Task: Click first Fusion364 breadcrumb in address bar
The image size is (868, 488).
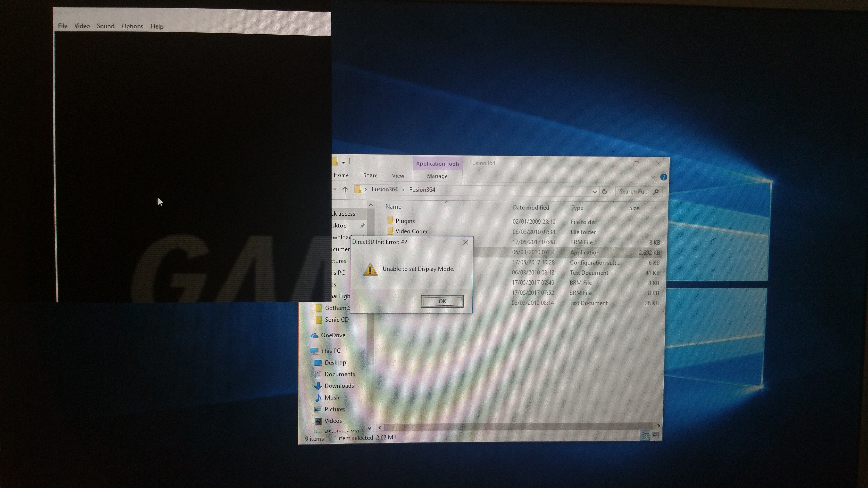Action: (384, 189)
